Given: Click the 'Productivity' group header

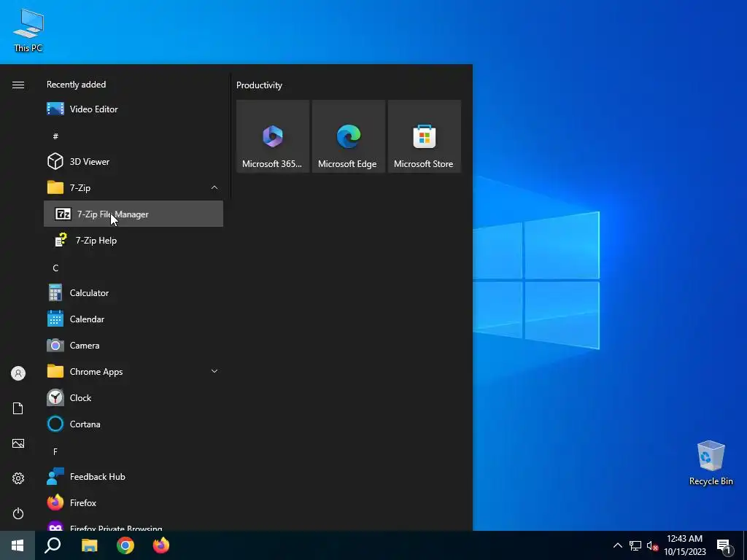Looking at the screenshot, I should pos(259,85).
